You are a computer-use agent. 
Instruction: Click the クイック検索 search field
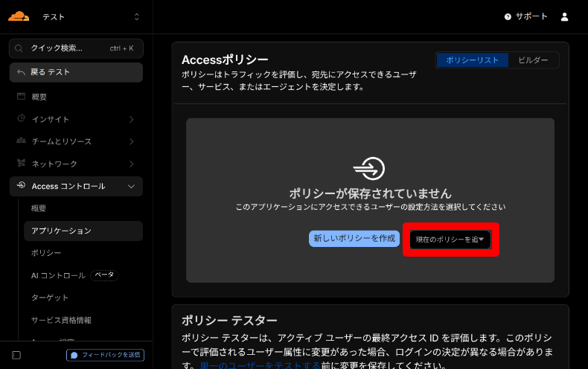tap(76, 48)
